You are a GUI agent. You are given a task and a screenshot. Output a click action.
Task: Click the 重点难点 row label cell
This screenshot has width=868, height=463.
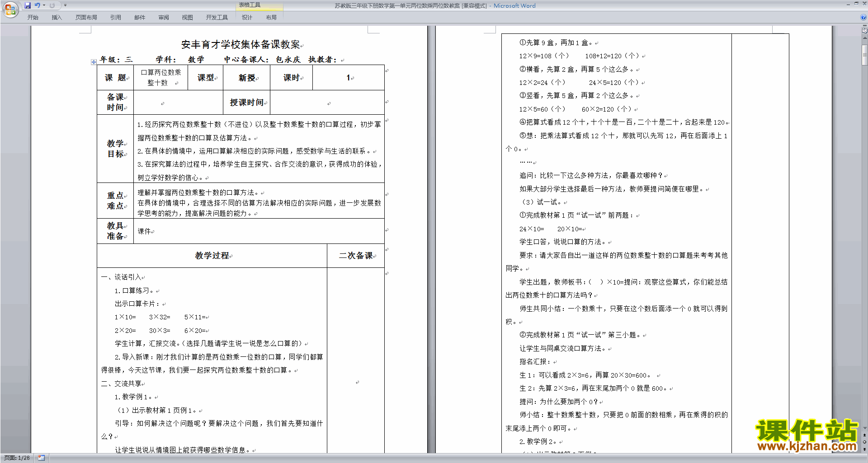115,201
